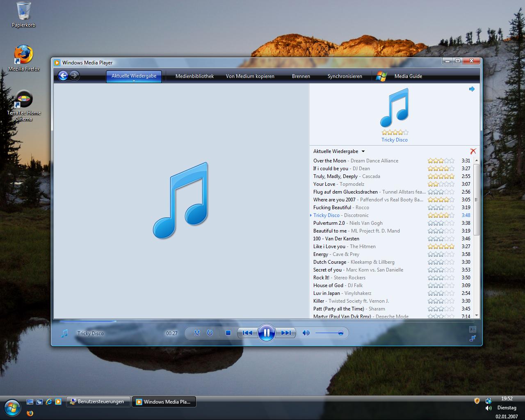525x420 pixels.
Task: Switch to full screen view icon
Action: 472,329
